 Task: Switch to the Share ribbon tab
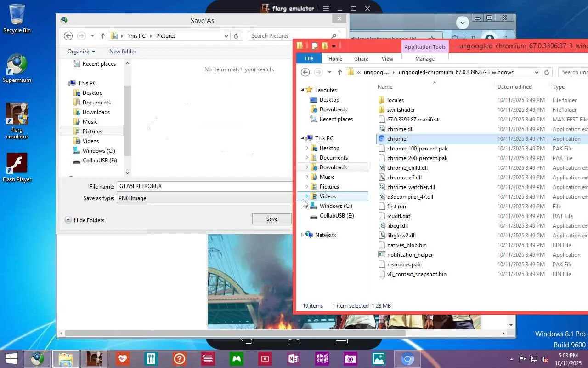(x=362, y=59)
